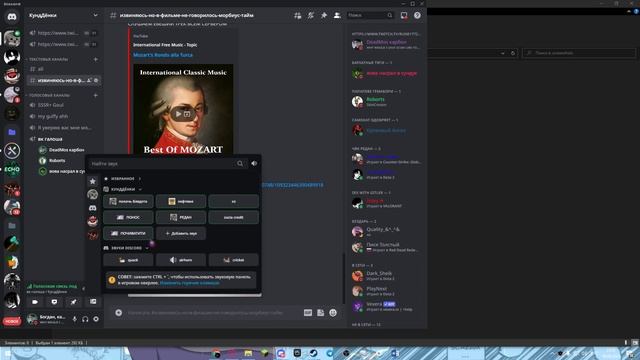Viewport: 640px width, 360px height.
Task: Open Threads icon in channel header
Action: (298, 16)
